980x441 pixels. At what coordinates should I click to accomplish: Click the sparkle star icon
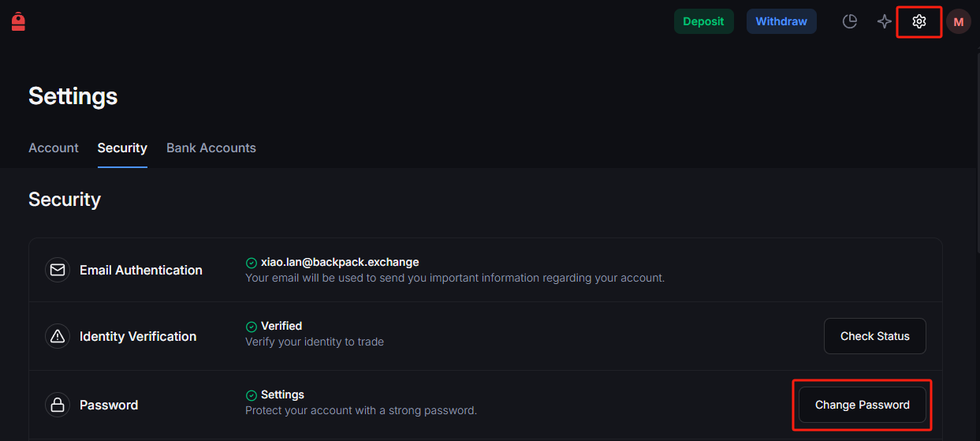pyautogui.click(x=885, y=21)
